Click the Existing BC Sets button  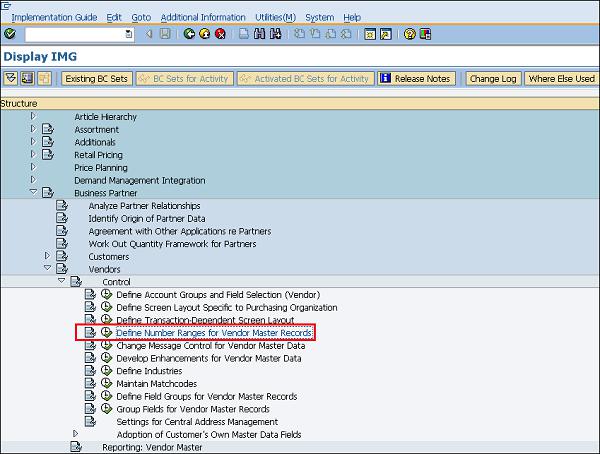[x=96, y=79]
